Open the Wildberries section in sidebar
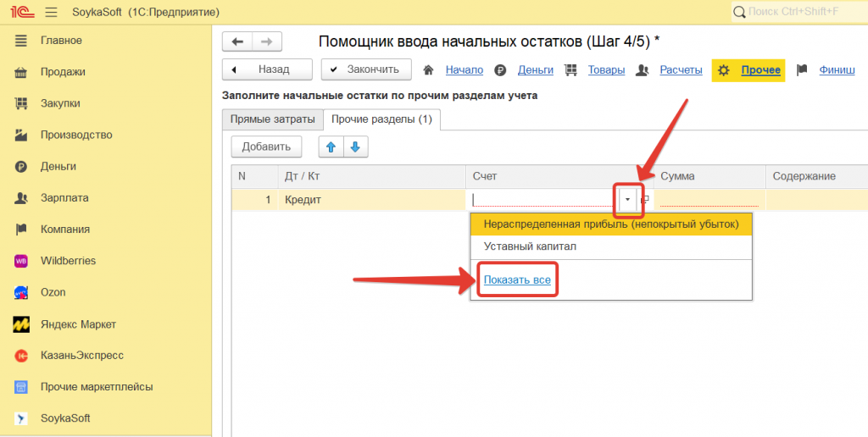868x437 pixels. [68, 261]
